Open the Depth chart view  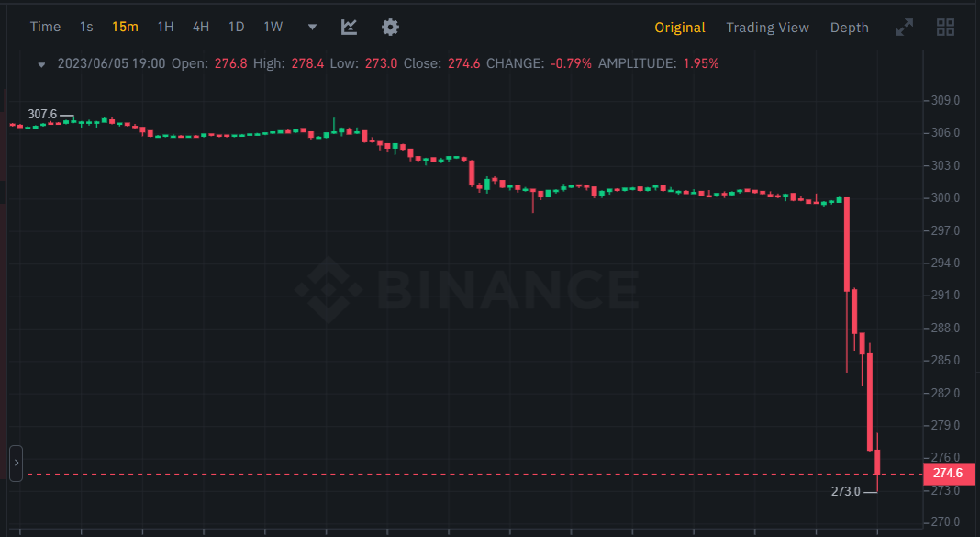[x=850, y=28]
